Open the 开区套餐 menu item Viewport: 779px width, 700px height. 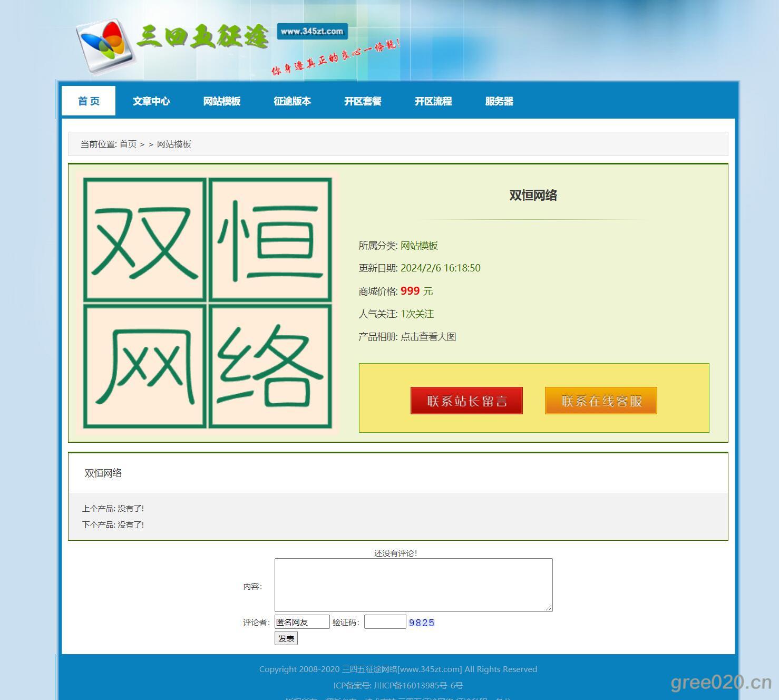[363, 101]
